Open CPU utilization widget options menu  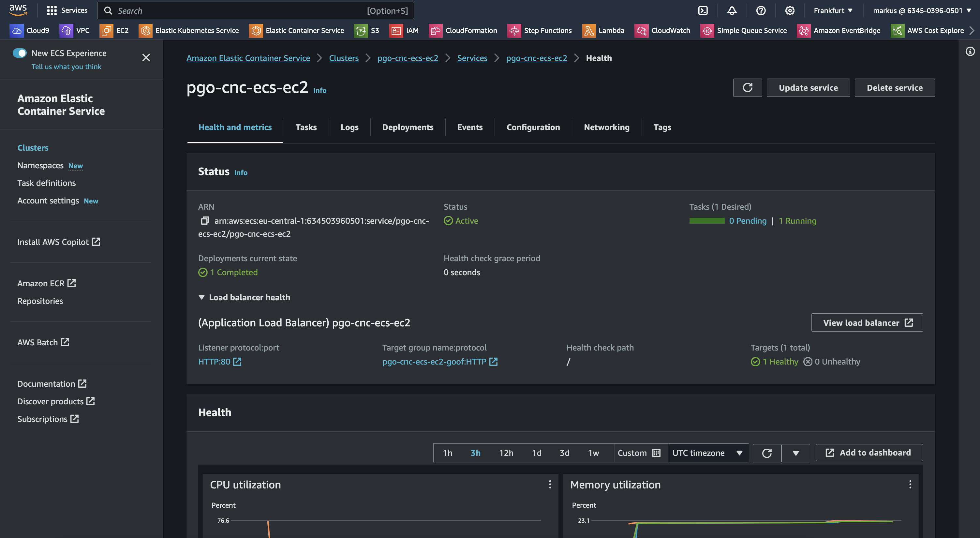550,484
